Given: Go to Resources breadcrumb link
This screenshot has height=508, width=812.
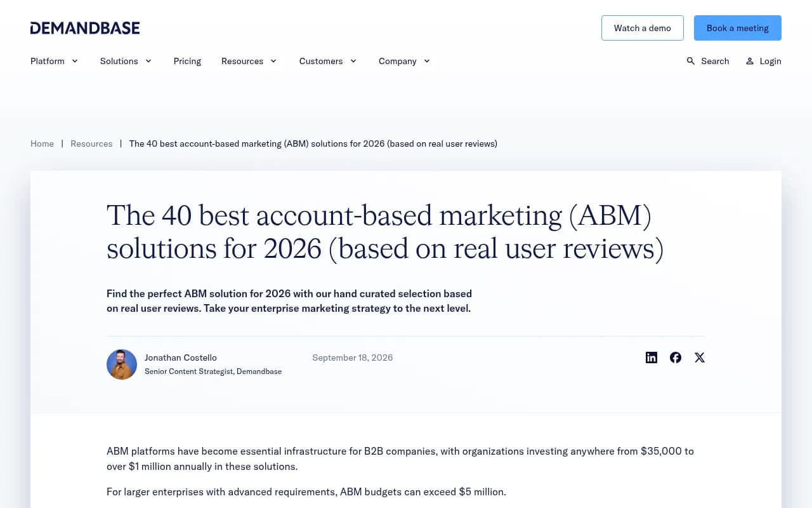Looking at the screenshot, I should tap(91, 144).
